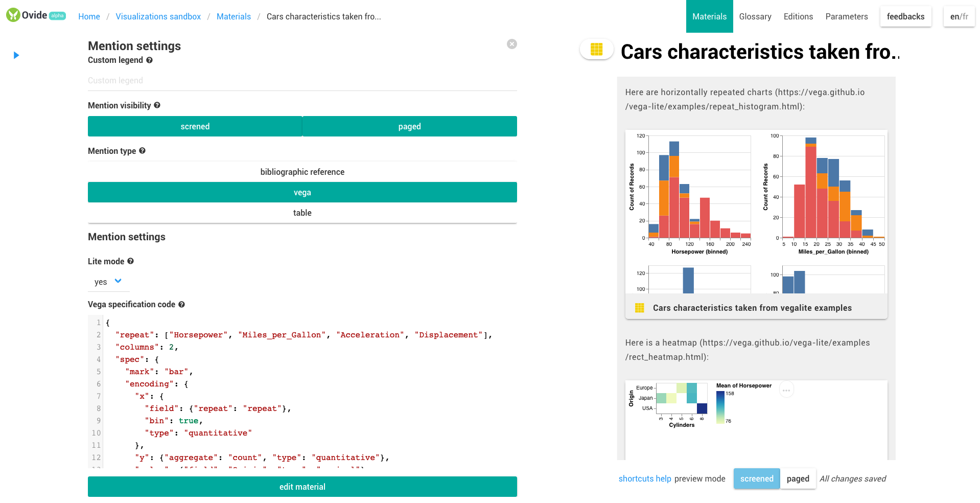Viewport: 980px width, 503px height.
Task: Select table mention type
Action: (x=302, y=213)
